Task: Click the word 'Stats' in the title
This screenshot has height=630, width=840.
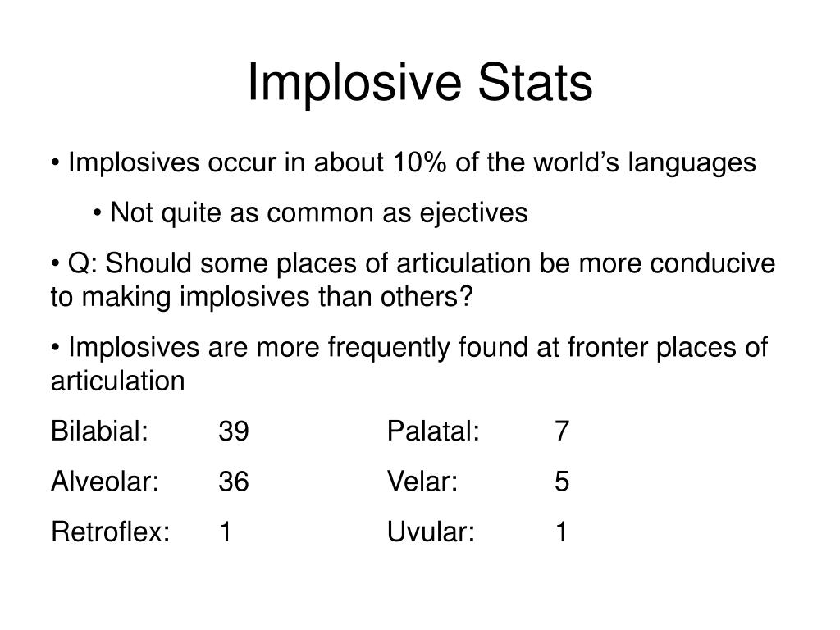Action: (535, 83)
